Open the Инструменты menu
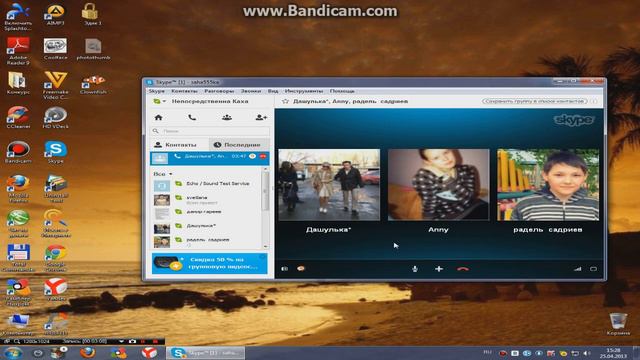This screenshot has width=640, height=360. 304,91
